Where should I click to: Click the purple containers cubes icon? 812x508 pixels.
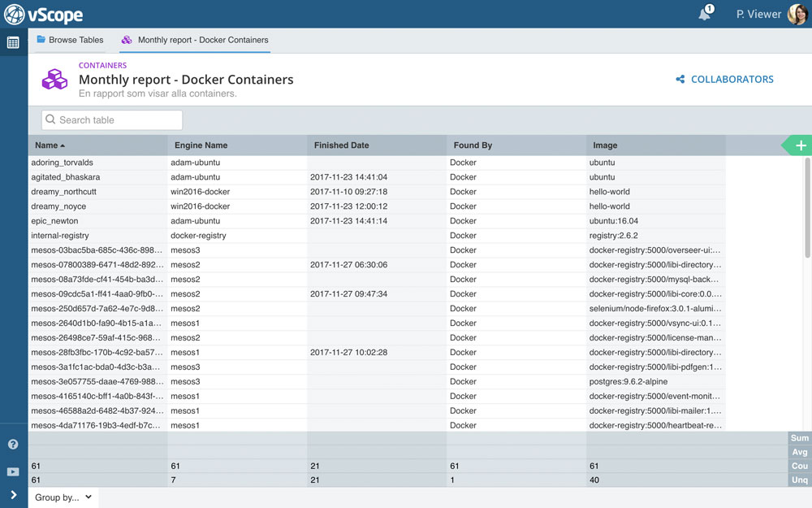tap(55, 80)
